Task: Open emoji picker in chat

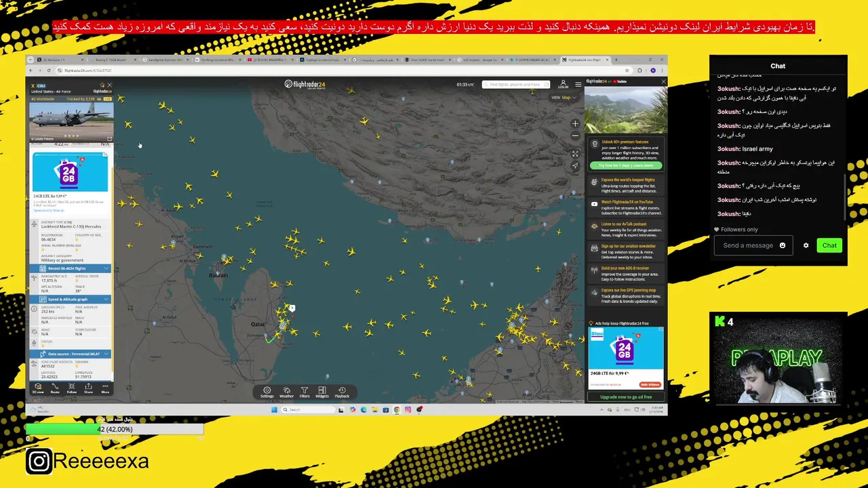Action: click(782, 245)
